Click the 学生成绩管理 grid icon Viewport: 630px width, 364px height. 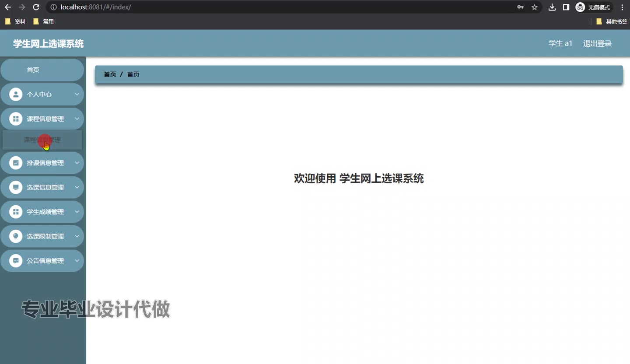coord(16,212)
